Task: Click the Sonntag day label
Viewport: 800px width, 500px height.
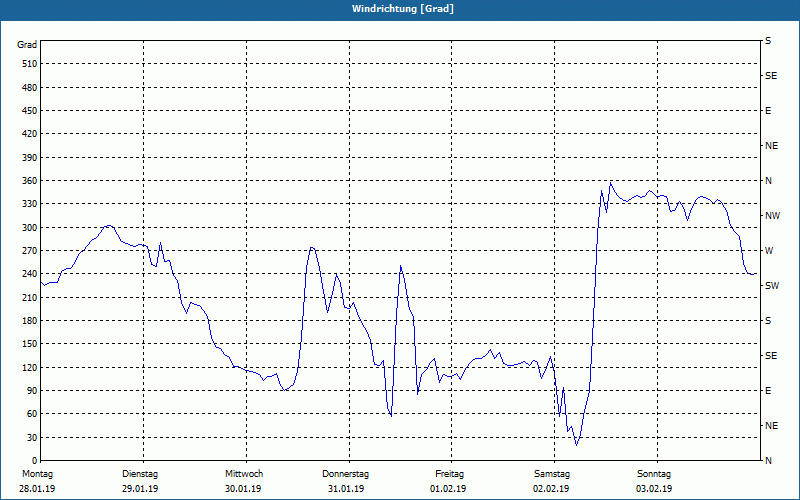Action: pos(654,474)
